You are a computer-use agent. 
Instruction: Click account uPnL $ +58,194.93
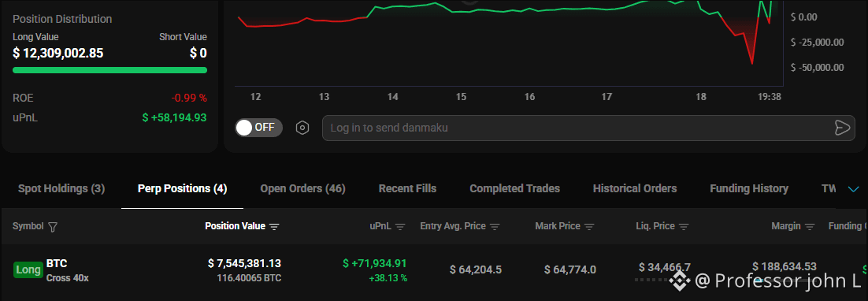pos(174,117)
